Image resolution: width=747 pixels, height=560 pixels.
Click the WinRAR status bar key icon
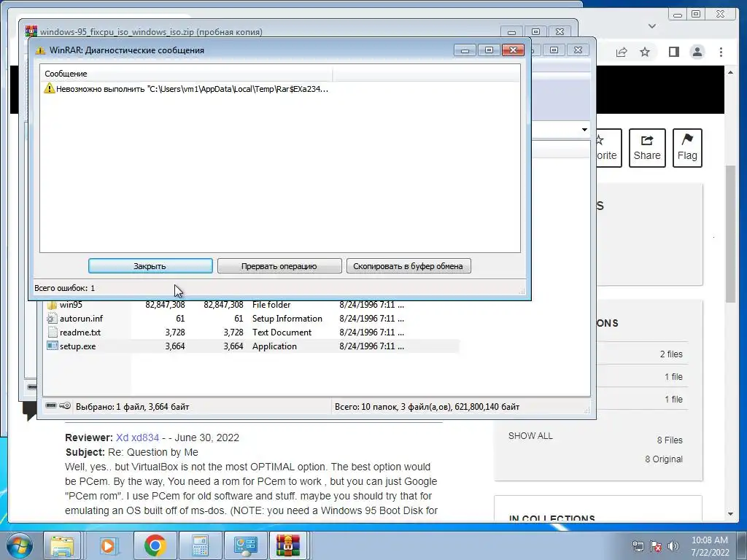pos(65,405)
